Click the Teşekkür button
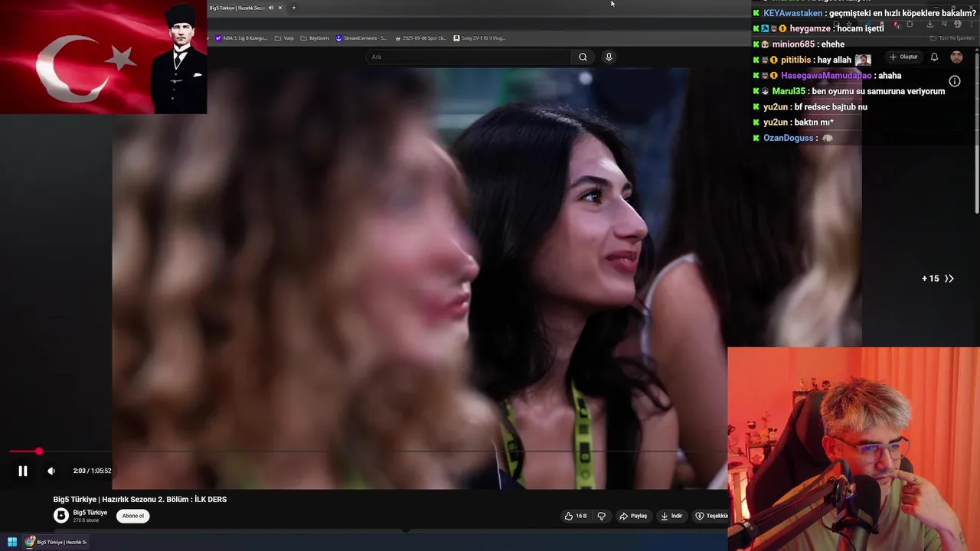 click(711, 516)
